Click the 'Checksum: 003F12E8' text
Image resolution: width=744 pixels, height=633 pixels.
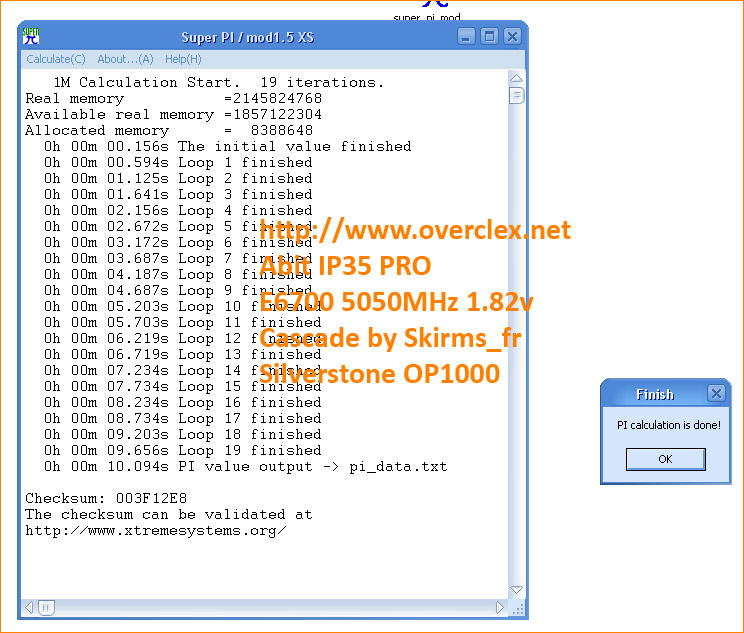click(106, 499)
